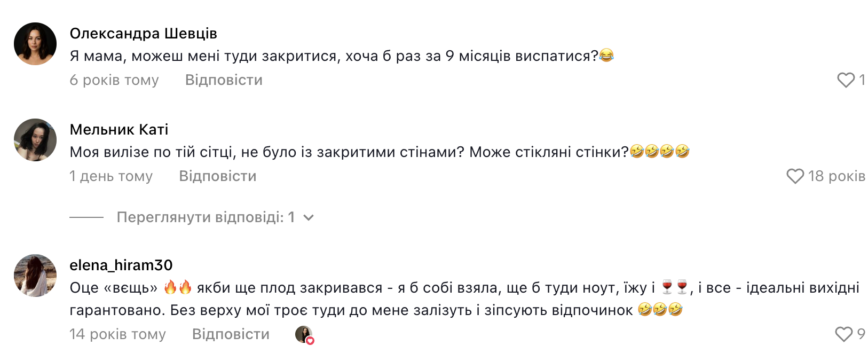Click the "6 років тому" timestamp
The width and height of the screenshot is (868, 361).
pos(114,80)
